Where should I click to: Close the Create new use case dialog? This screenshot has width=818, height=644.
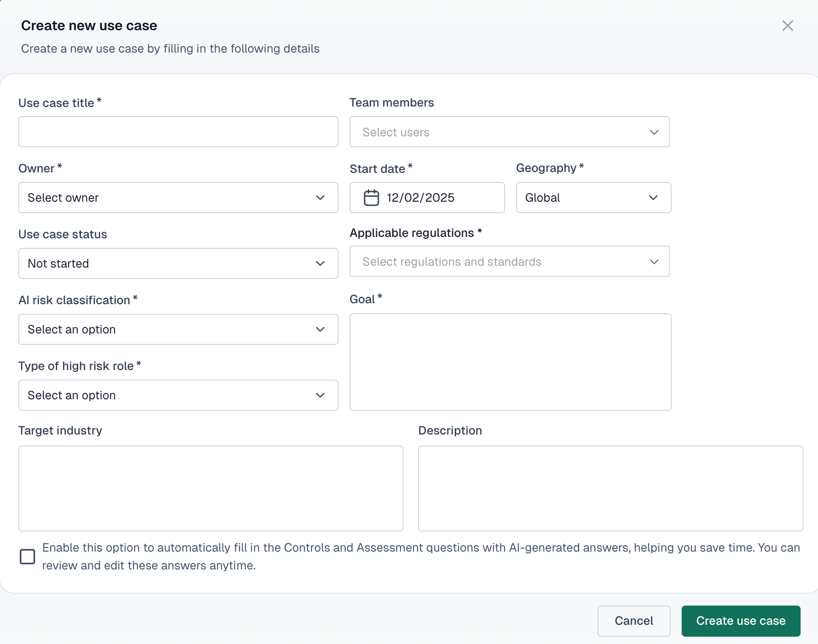click(x=788, y=26)
